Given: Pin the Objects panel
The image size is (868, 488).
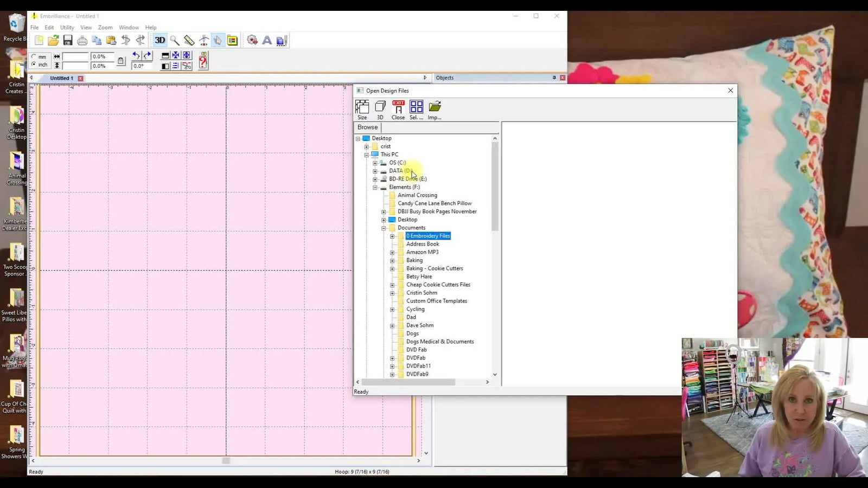Looking at the screenshot, I should (554, 78).
